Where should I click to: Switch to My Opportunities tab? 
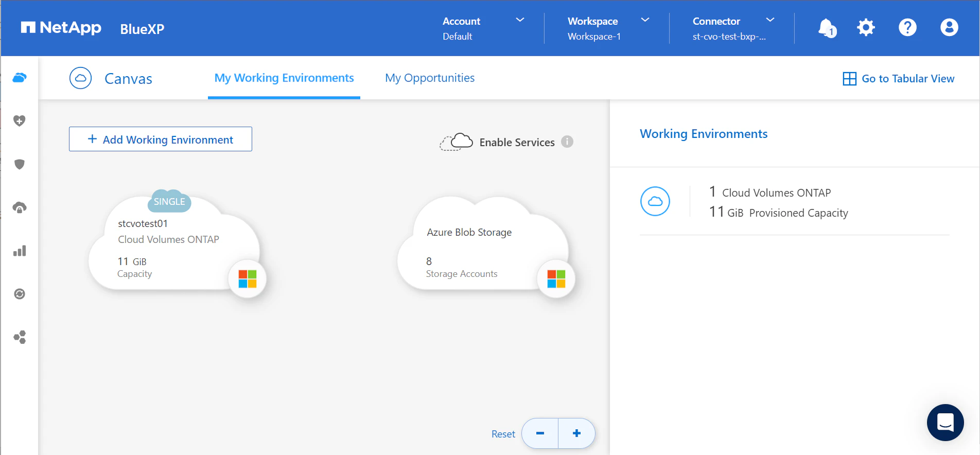point(430,78)
